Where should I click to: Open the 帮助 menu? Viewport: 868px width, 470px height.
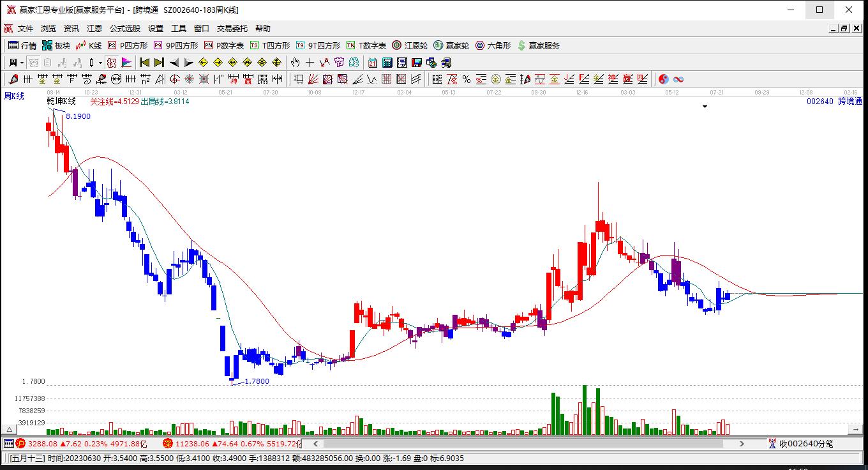tap(263, 28)
